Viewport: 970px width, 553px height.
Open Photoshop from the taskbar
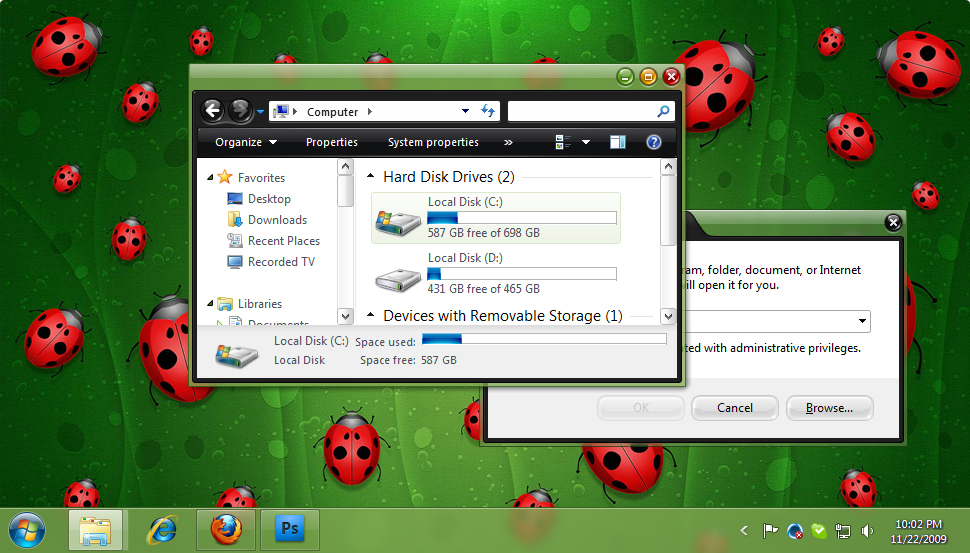click(289, 530)
